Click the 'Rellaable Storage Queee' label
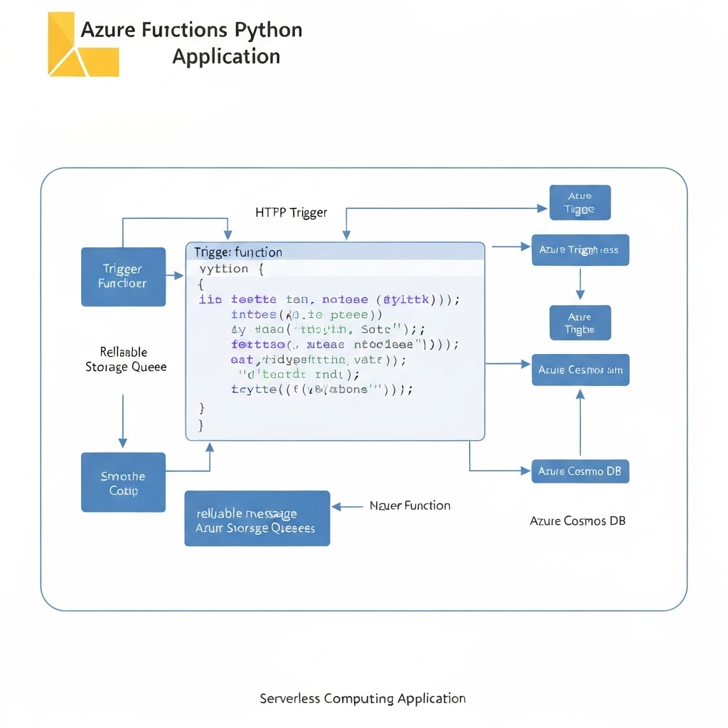Image resolution: width=728 pixels, height=728 pixels. (x=125, y=359)
